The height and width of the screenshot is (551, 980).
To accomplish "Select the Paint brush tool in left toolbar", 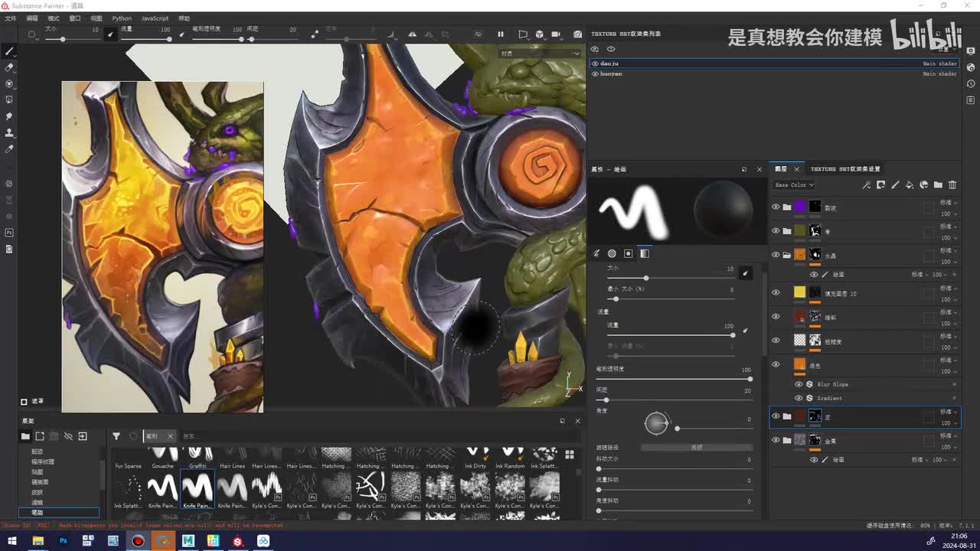I will point(10,51).
